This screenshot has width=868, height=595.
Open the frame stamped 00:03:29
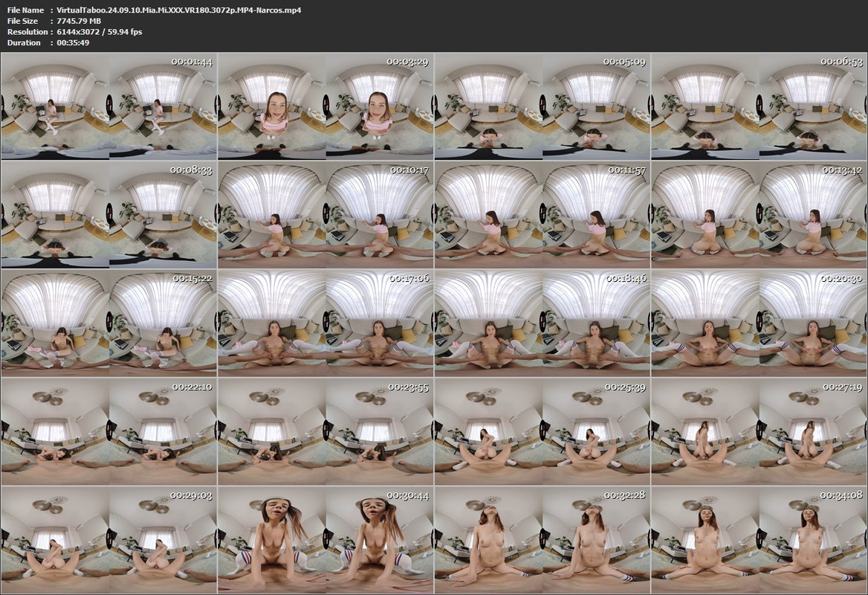[x=326, y=106]
